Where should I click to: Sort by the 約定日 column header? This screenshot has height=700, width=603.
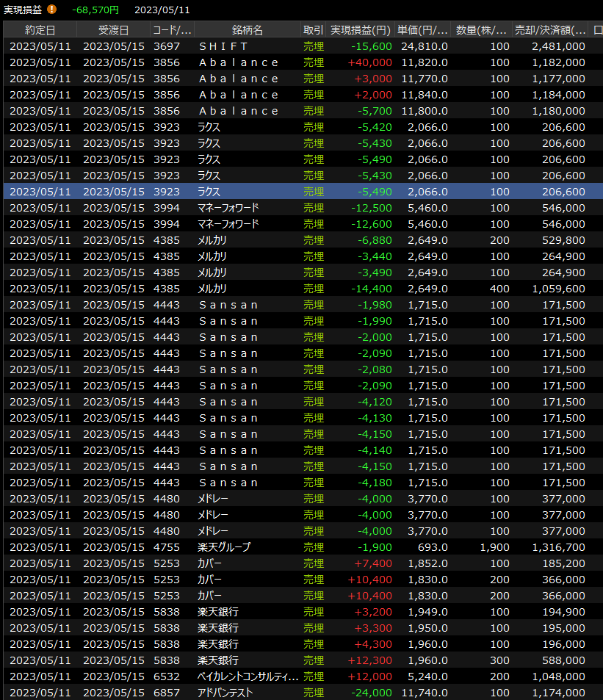point(40,30)
